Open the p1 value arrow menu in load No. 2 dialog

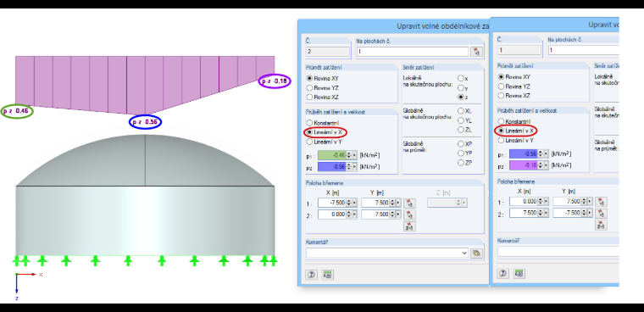click(x=355, y=155)
